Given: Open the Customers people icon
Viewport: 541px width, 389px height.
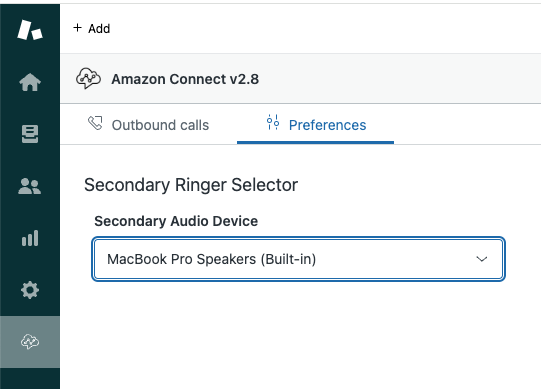Looking at the screenshot, I should 30,186.
